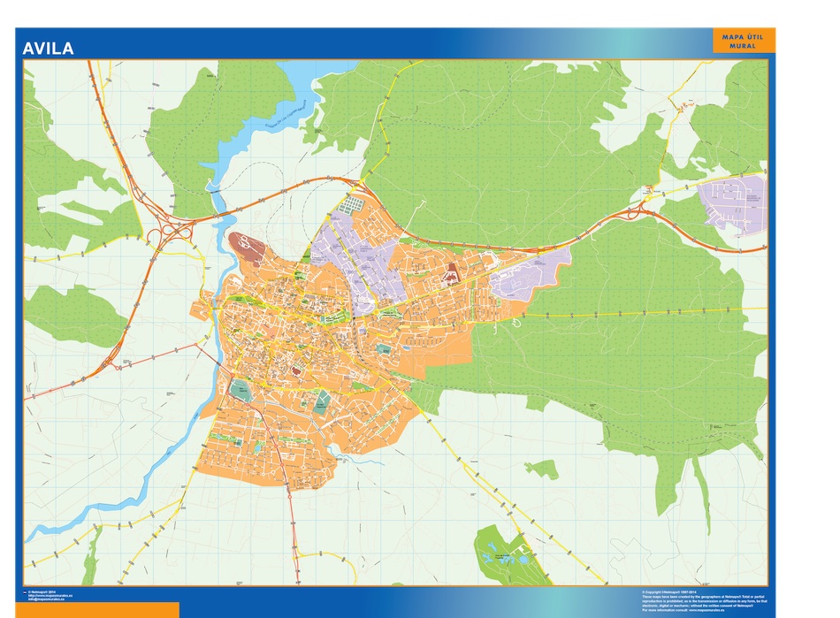Click the info@mapasmurales.es email link
The image size is (840, 618).
(x=44, y=599)
